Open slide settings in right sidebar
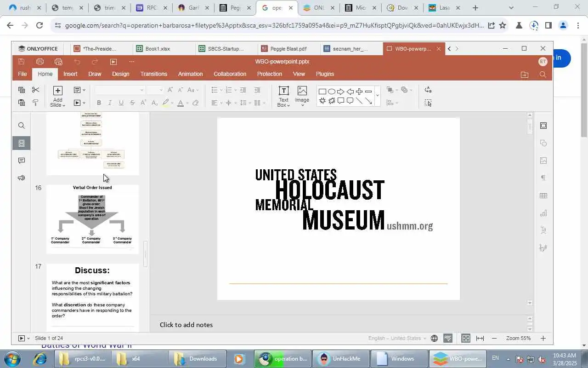 tap(543, 126)
